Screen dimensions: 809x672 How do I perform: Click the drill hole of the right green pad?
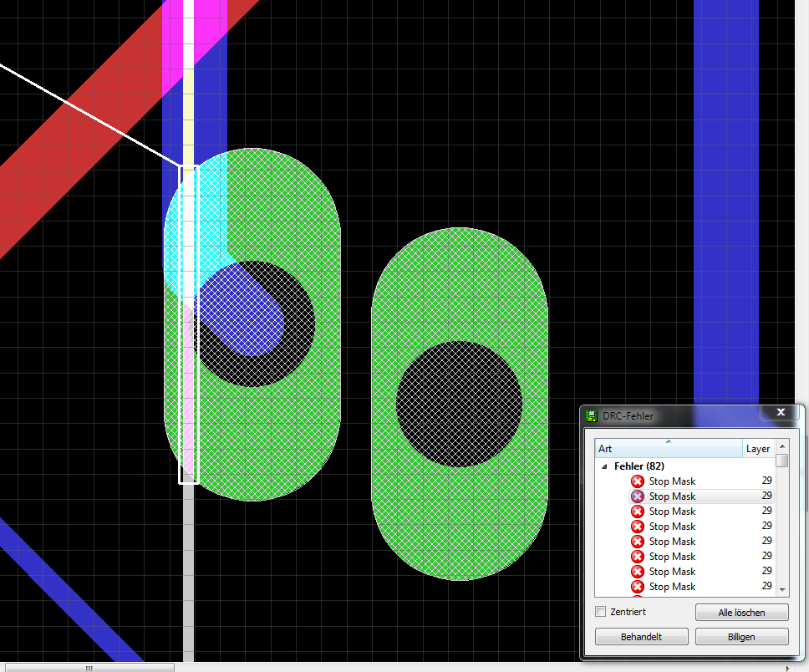tap(459, 405)
